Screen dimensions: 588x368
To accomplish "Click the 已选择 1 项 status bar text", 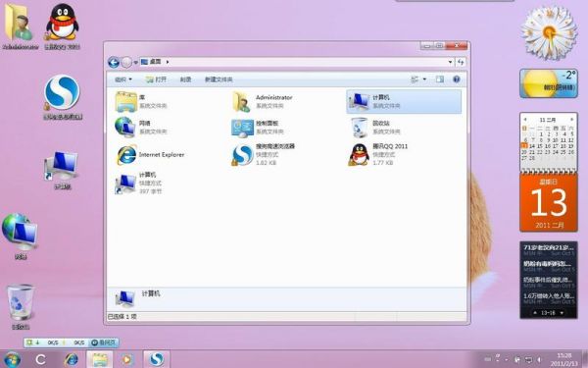I will (x=122, y=317).
